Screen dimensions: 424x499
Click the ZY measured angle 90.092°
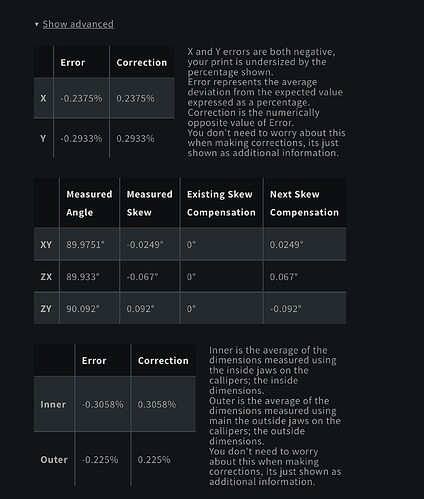click(x=83, y=309)
